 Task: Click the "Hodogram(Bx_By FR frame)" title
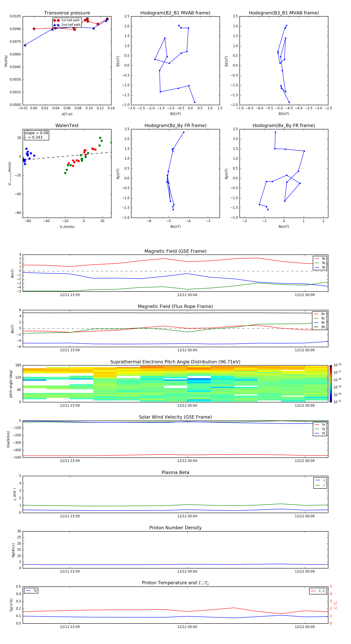(x=284, y=125)
